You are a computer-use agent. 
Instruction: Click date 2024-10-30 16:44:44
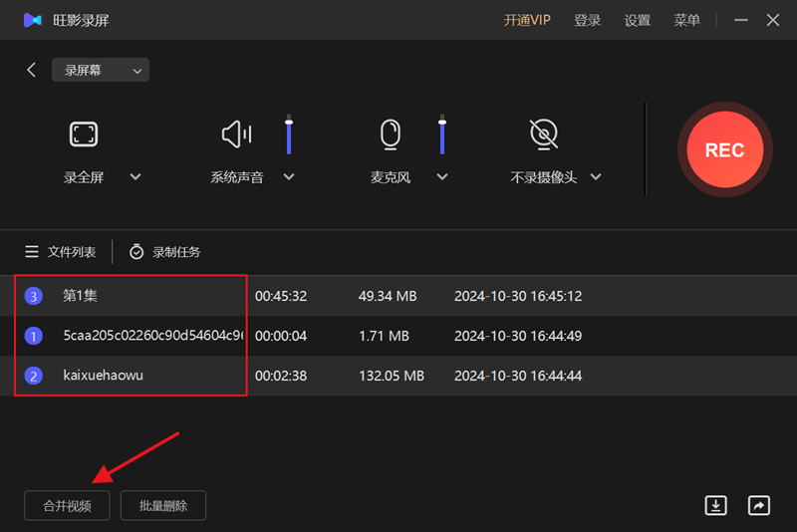(x=518, y=376)
